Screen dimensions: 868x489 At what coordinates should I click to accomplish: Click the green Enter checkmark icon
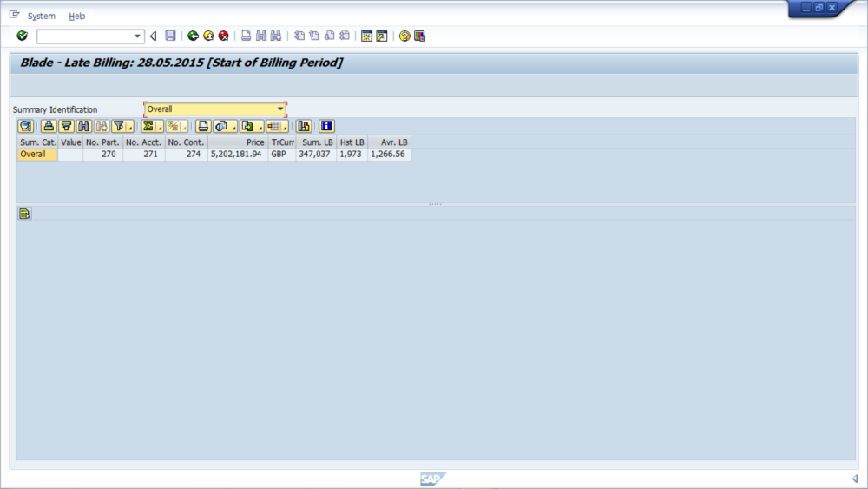[23, 36]
